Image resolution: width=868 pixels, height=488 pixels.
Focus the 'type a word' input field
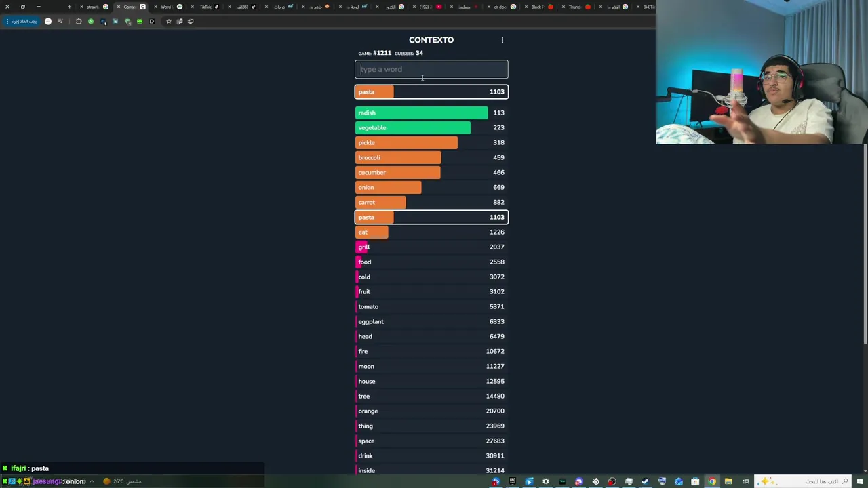click(431, 69)
